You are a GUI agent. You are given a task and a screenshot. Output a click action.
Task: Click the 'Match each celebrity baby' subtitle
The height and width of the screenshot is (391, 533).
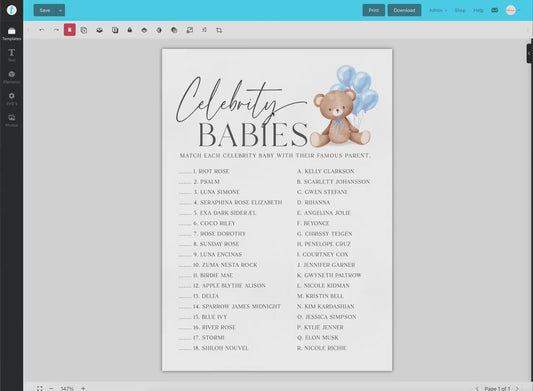point(275,155)
